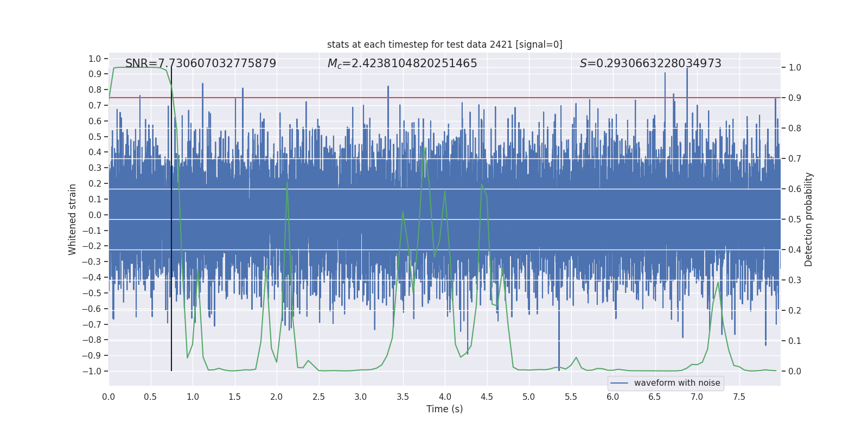The height and width of the screenshot is (434, 868).
Task: Select the 0.9 tick on the Whitened strain axis
Action: click(x=95, y=74)
